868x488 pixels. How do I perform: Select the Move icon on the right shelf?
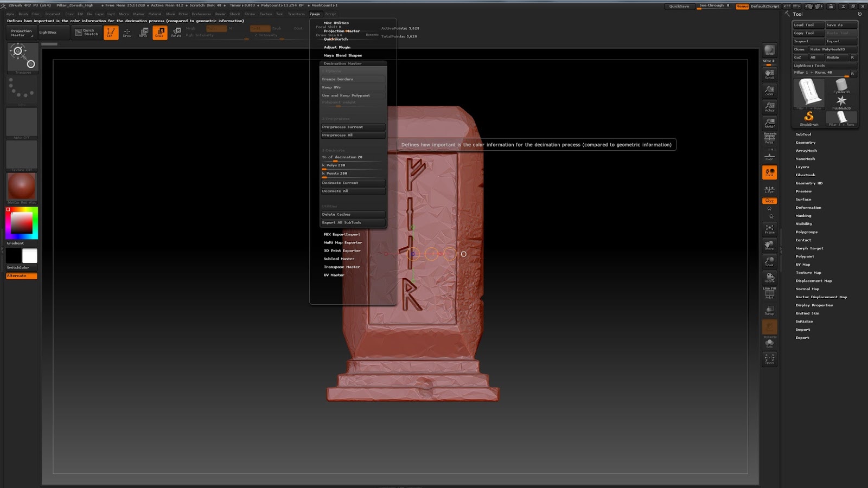tap(769, 245)
